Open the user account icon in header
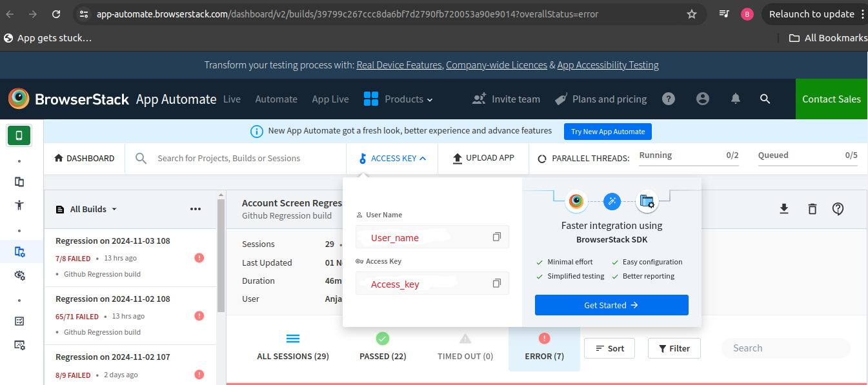 pos(703,99)
